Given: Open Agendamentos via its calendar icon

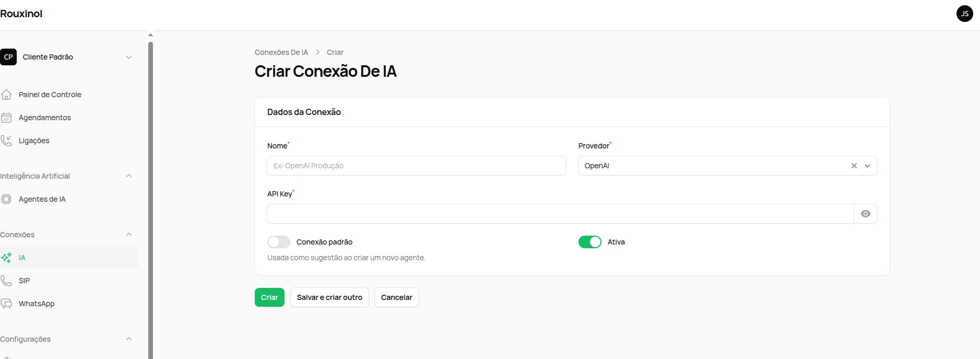Looking at the screenshot, I should pos(6,118).
